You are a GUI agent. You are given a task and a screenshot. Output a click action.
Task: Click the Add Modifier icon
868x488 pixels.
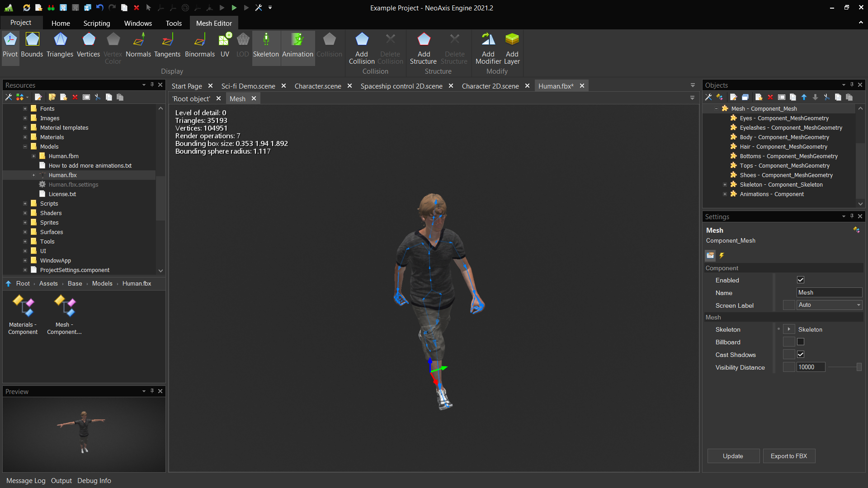[x=488, y=40]
